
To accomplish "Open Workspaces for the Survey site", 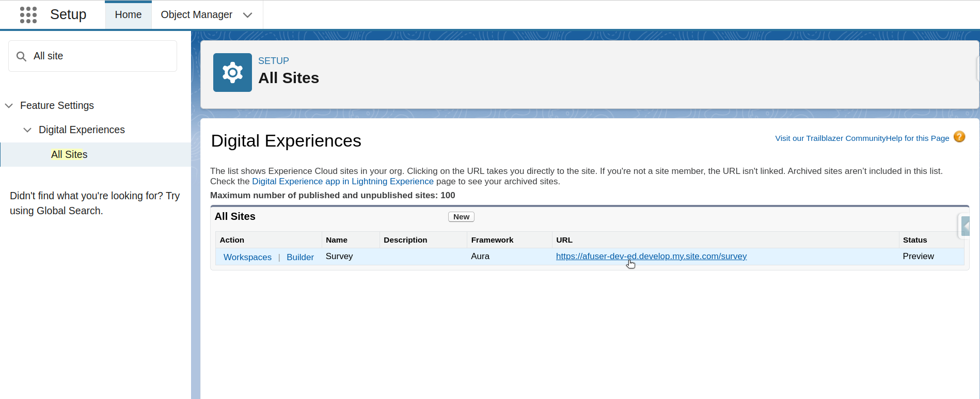I will pyautogui.click(x=247, y=257).
